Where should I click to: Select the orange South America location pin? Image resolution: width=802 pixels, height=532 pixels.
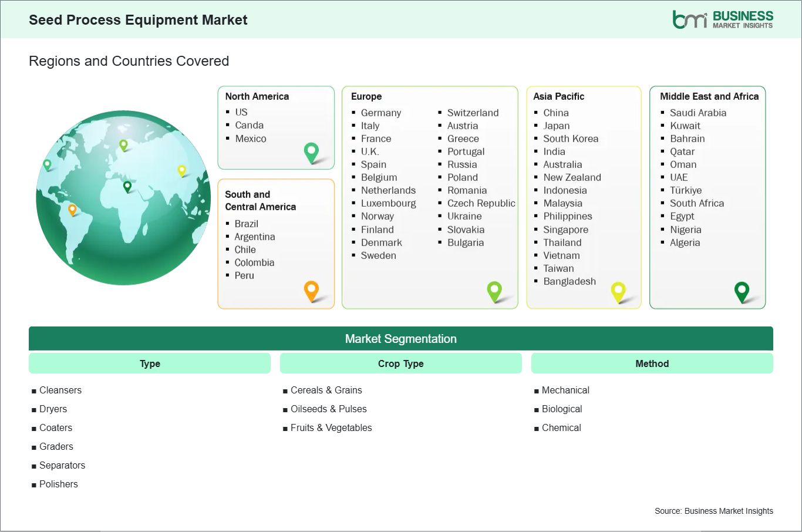311,289
